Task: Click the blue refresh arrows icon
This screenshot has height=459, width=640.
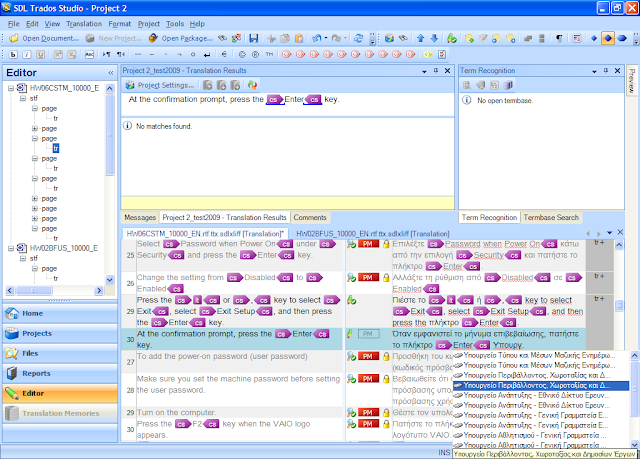Action: (358, 38)
